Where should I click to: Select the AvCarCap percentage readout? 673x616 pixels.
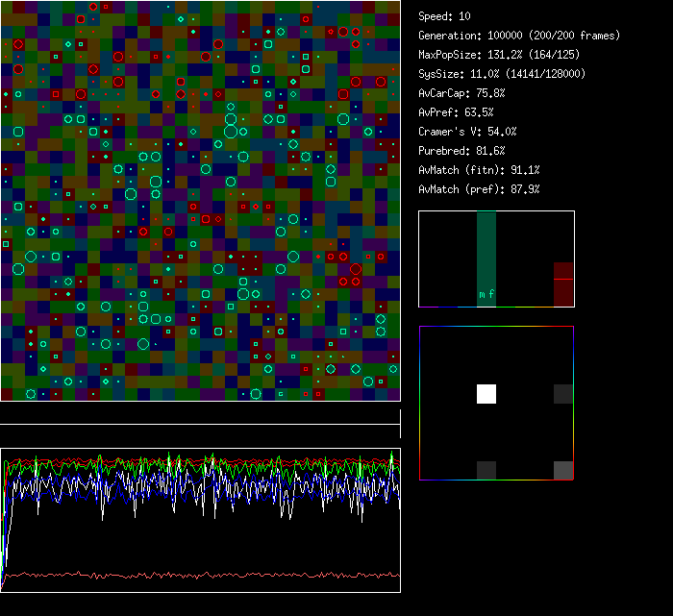coord(461,93)
